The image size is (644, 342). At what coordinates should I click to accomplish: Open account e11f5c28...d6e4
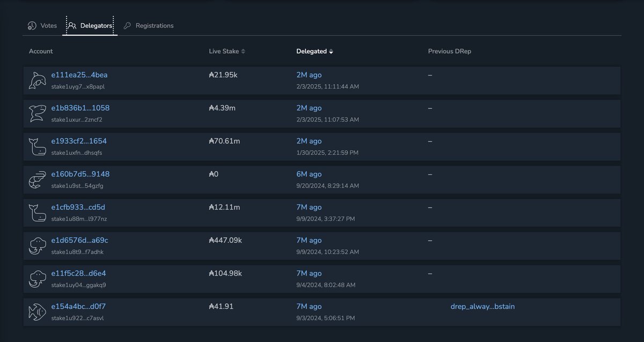[x=79, y=274]
